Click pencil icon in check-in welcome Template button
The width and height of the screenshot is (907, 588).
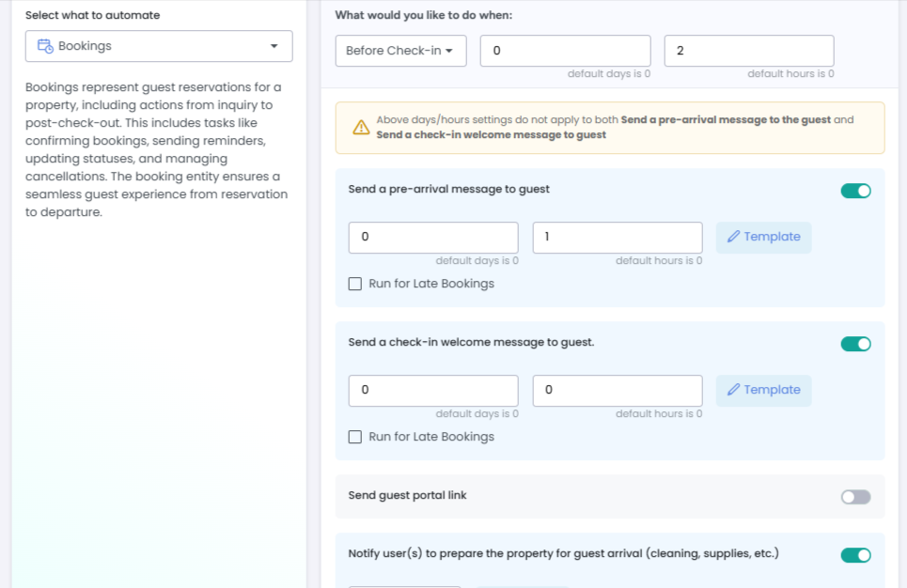pos(733,390)
